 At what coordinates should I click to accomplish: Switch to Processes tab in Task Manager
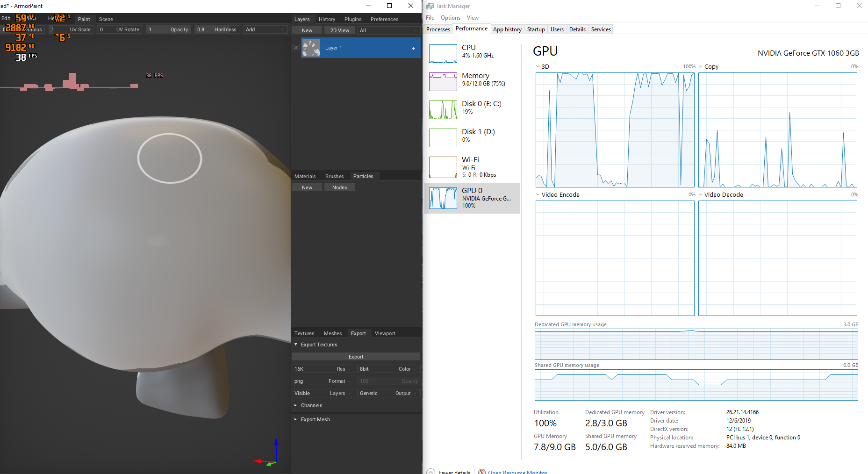pyautogui.click(x=438, y=29)
